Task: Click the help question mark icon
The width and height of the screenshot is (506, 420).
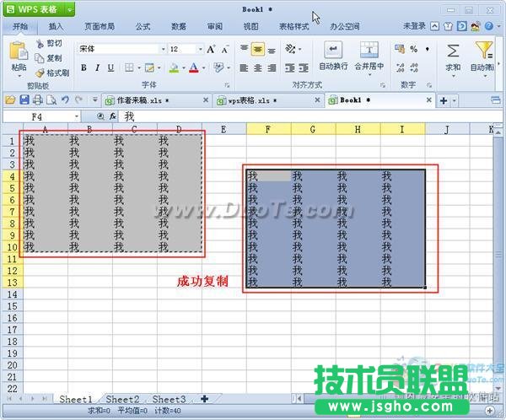Action: coord(489,26)
